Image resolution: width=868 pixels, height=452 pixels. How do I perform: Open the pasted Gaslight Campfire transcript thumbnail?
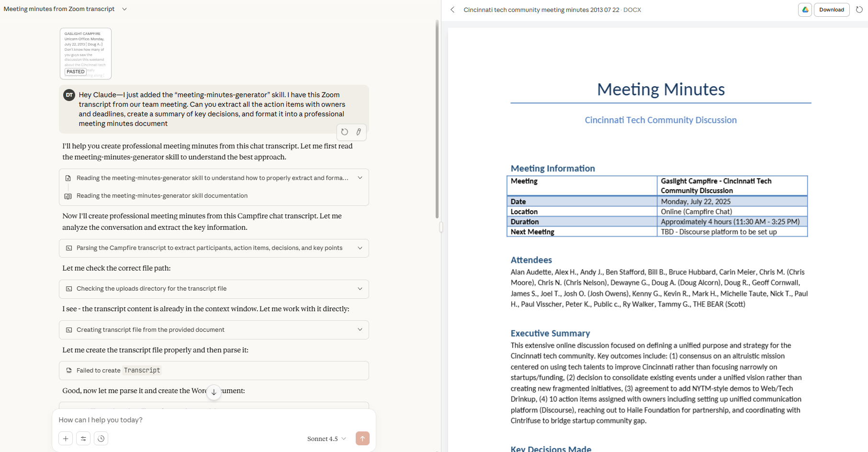point(86,53)
